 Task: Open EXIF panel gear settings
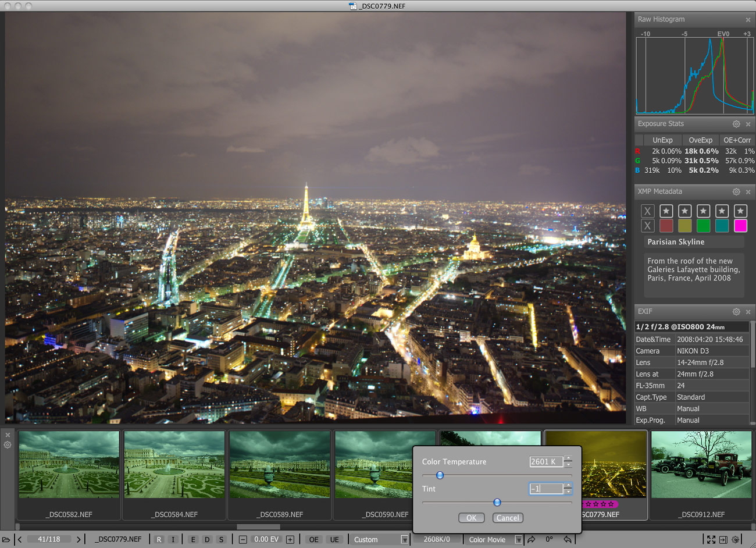[x=736, y=312]
